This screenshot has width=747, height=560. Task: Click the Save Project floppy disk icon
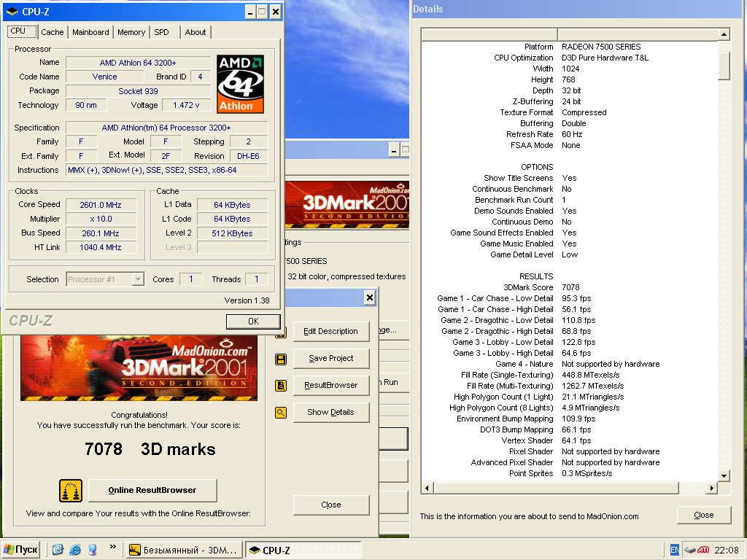[281, 359]
